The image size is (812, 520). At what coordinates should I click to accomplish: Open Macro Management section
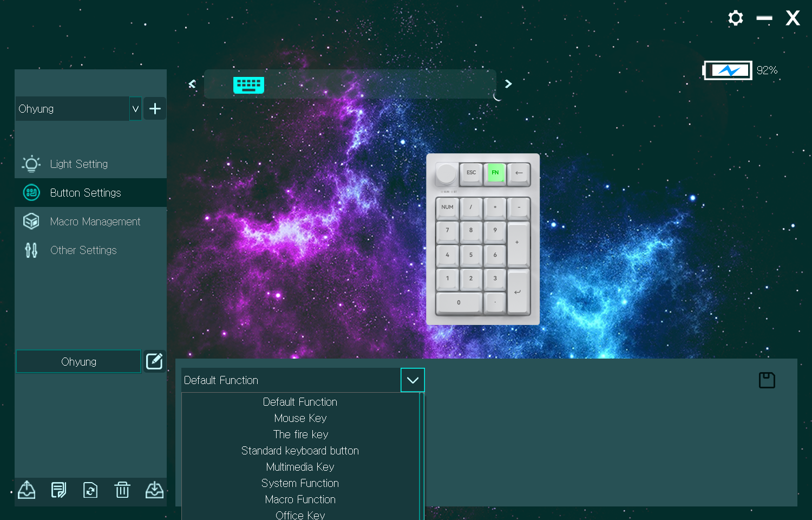pos(95,222)
